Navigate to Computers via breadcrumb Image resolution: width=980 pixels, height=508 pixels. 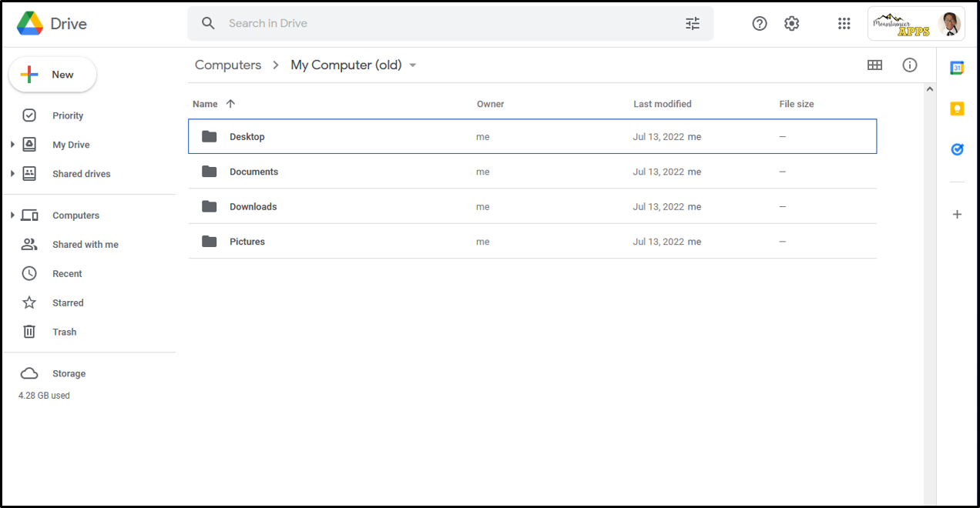coord(227,65)
